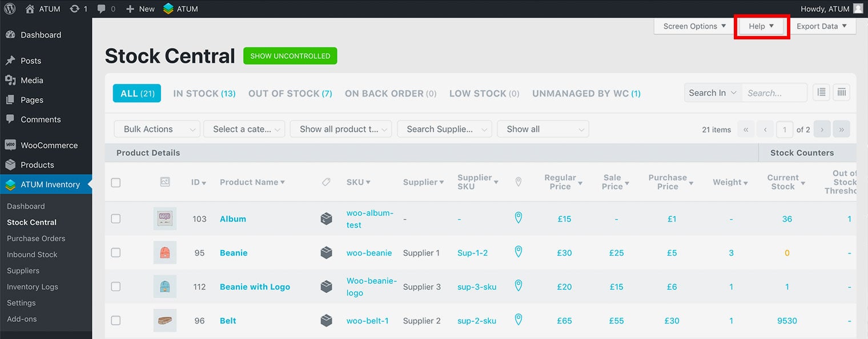868x339 pixels.
Task: Click into the Search input field
Action: (774, 93)
